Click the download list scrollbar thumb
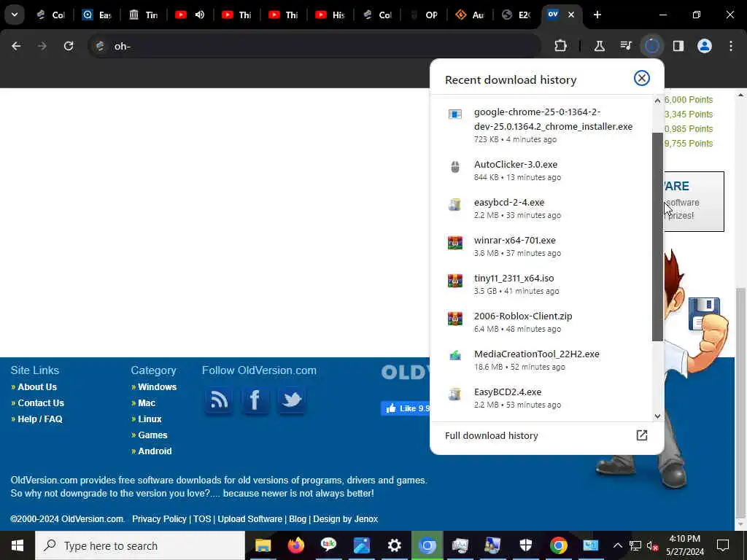The image size is (747, 560). [x=657, y=237]
